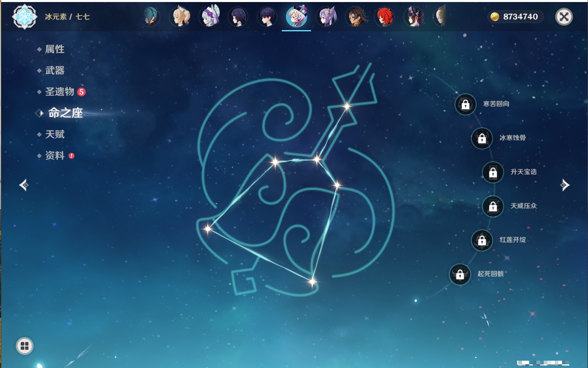Click the leftmost star of the constellation
Viewport: 588px width, 368px height.
tap(208, 229)
